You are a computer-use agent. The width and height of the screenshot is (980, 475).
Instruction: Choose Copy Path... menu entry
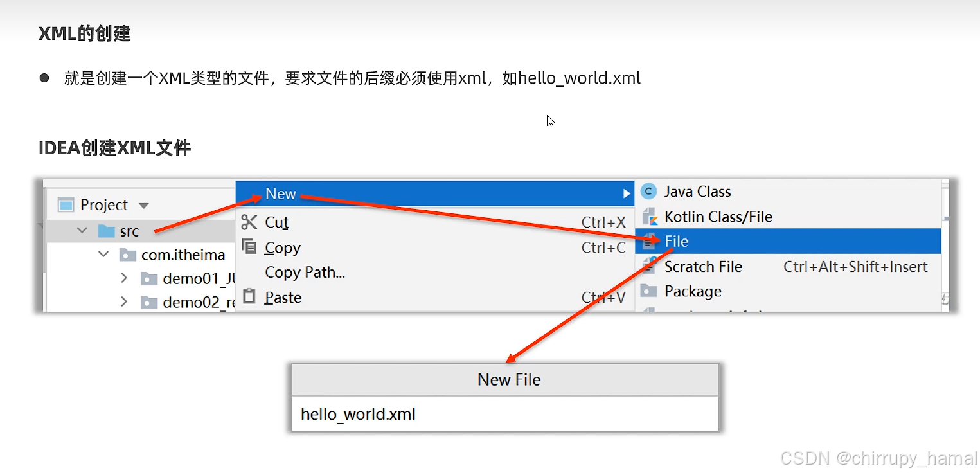coord(435,272)
